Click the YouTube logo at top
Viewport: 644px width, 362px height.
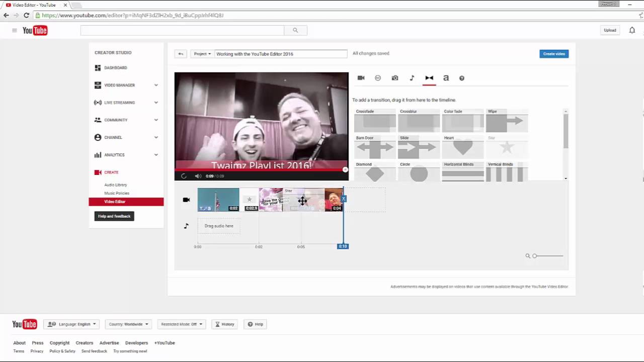tap(35, 31)
